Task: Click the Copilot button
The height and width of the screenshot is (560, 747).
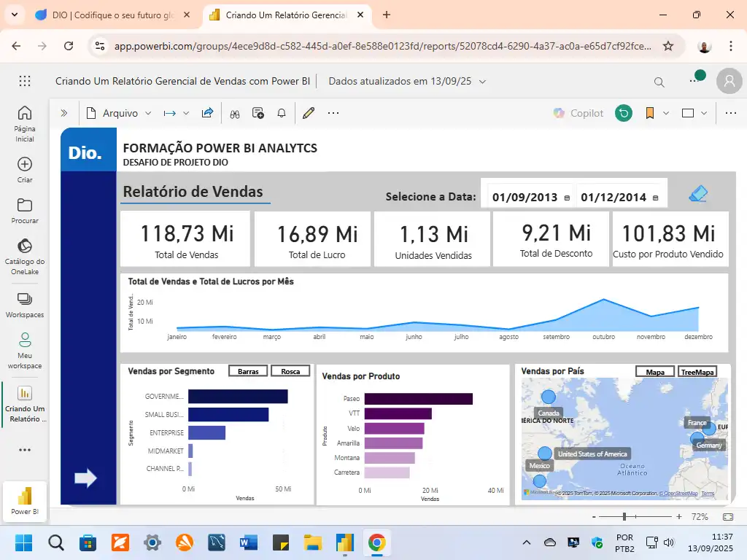Action: pyautogui.click(x=578, y=113)
